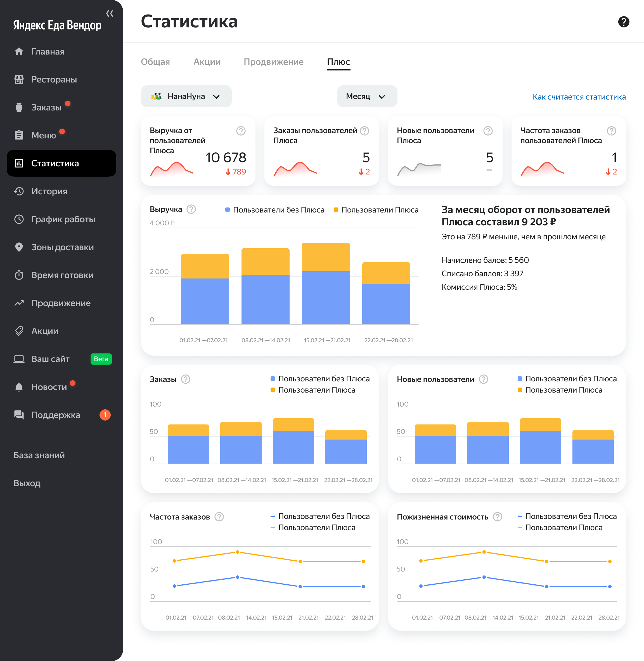Viewport: 644px width, 661px height.
Task: Toggle Пользователи без Плюса legend in Заказы chart
Action: (320, 379)
